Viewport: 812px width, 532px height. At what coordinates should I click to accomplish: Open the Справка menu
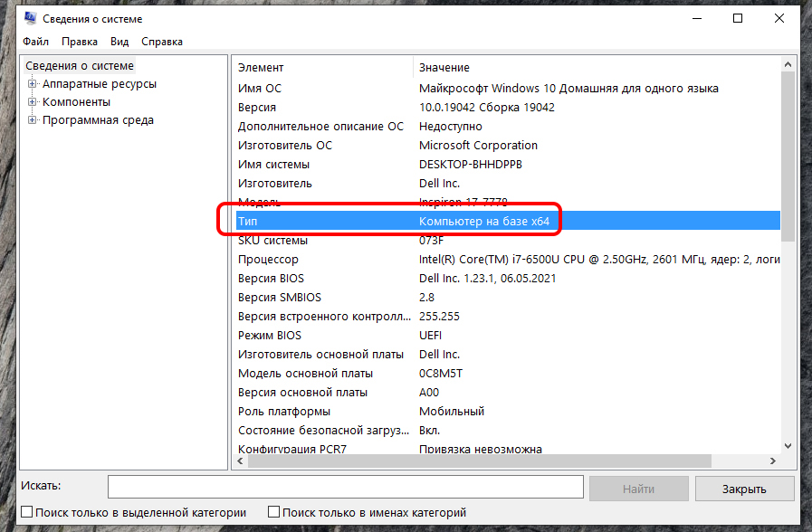click(162, 42)
